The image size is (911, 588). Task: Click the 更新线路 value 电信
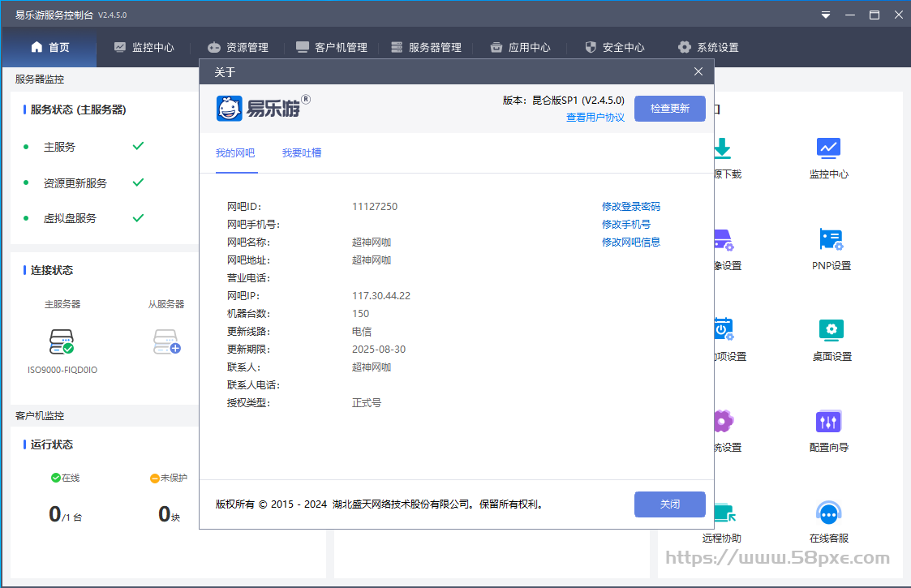[361, 332]
